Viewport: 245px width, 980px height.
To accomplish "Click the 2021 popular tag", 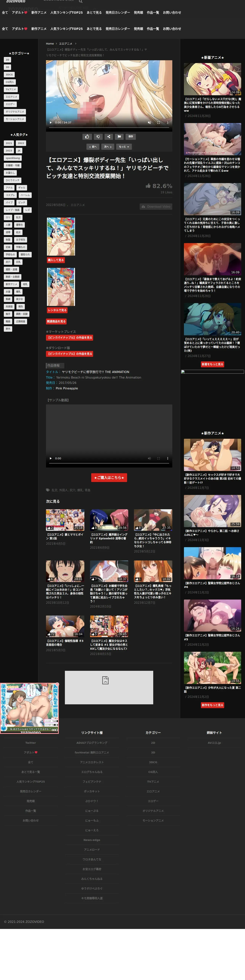I will pos(9,143).
